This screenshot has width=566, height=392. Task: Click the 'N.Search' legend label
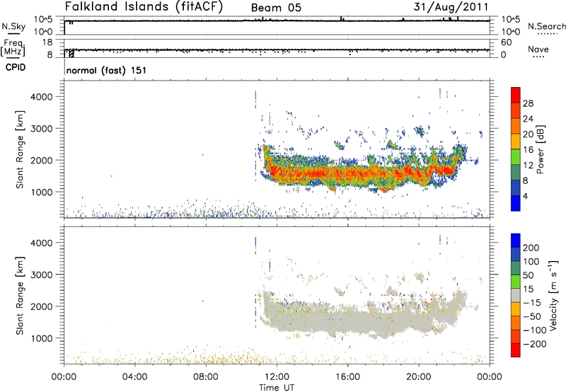pyautogui.click(x=547, y=26)
